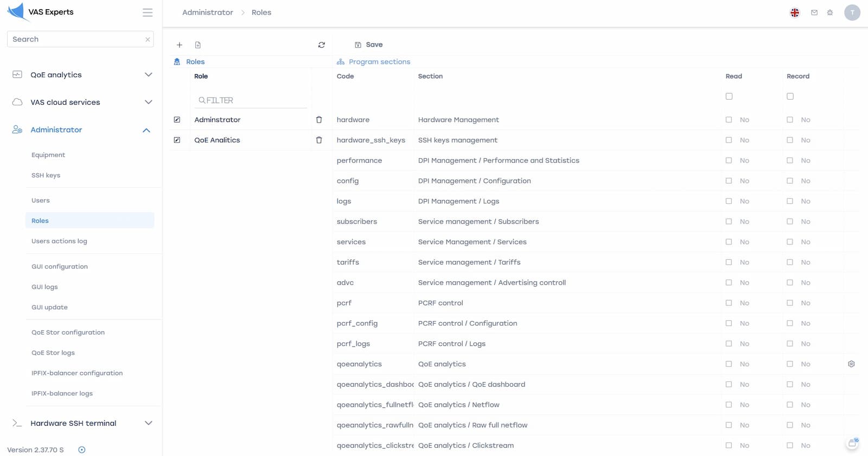Open IPFIX-balancer logs page
This screenshot has width=868, height=456.
click(62, 394)
